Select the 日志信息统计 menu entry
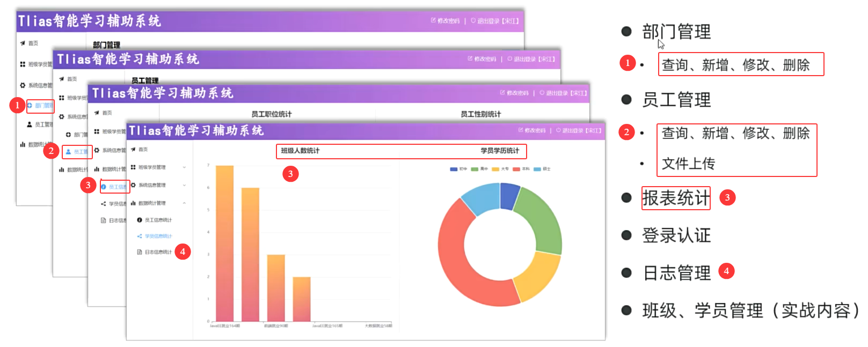Screen dimensions: 868x347 158,252
